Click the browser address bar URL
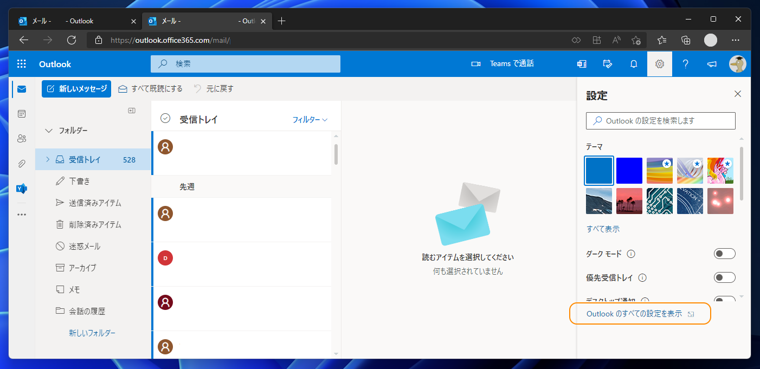 click(x=171, y=40)
